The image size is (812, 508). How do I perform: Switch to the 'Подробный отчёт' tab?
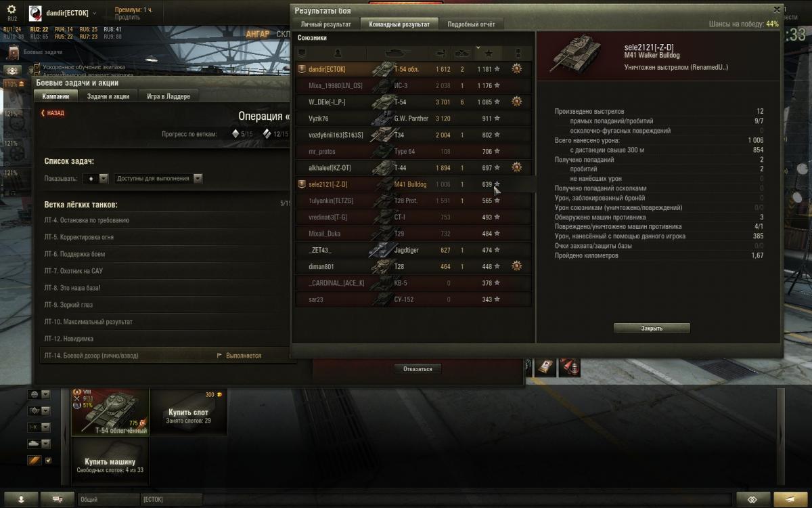472,24
